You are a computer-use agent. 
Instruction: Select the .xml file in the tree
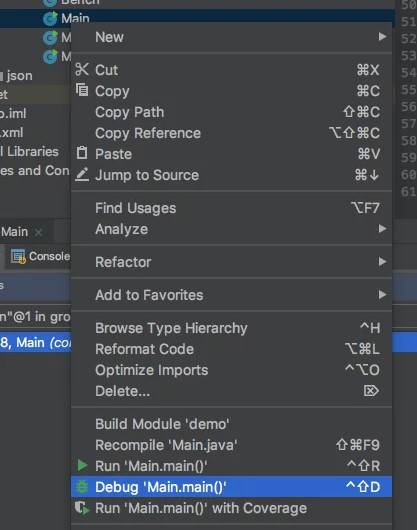[x=11, y=132]
